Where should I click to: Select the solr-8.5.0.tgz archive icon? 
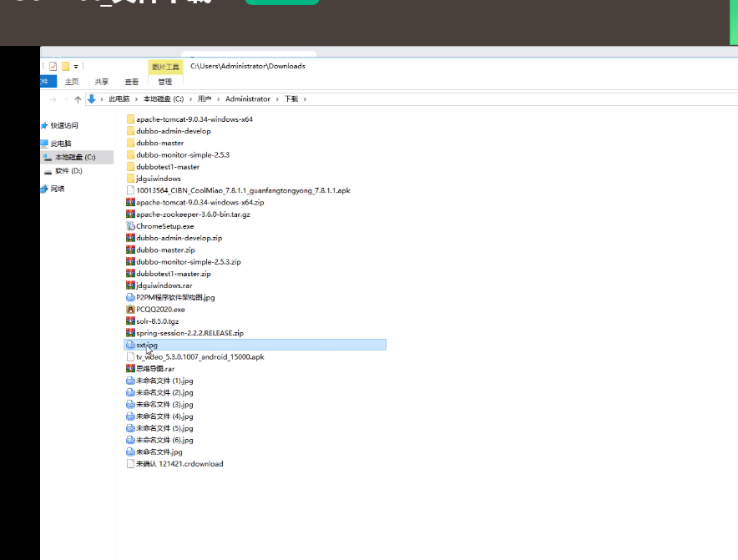coord(130,321)
